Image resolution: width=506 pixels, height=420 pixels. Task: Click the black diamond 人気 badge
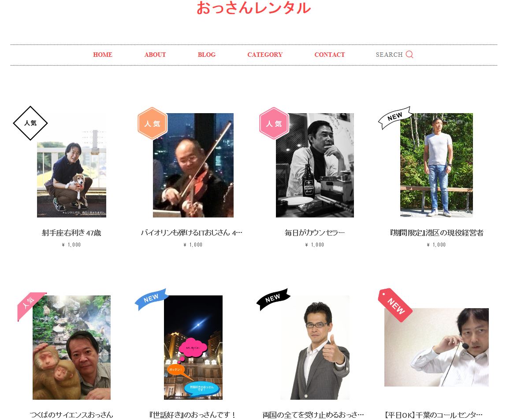pyautogui.click(x=30, y=123)
